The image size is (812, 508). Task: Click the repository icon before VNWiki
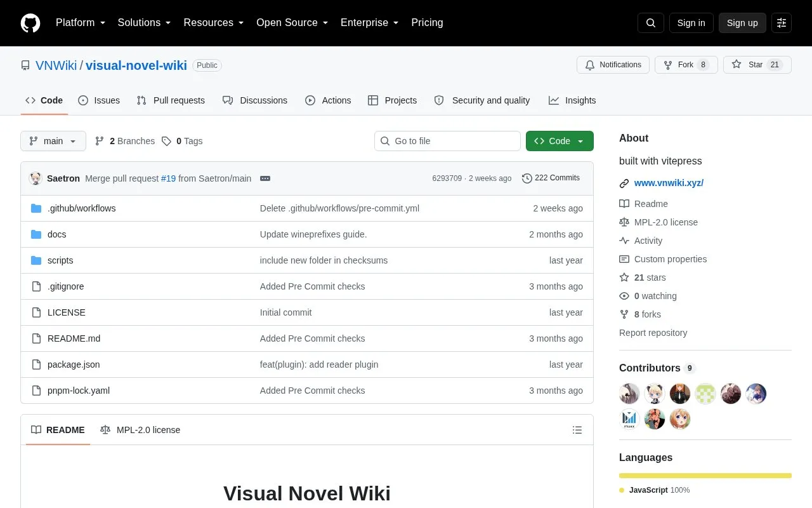coord(25,65)
